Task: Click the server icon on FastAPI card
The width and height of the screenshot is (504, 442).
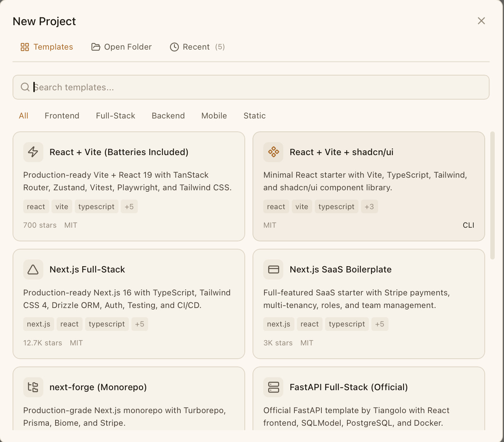Action: (x=273, y=387)
